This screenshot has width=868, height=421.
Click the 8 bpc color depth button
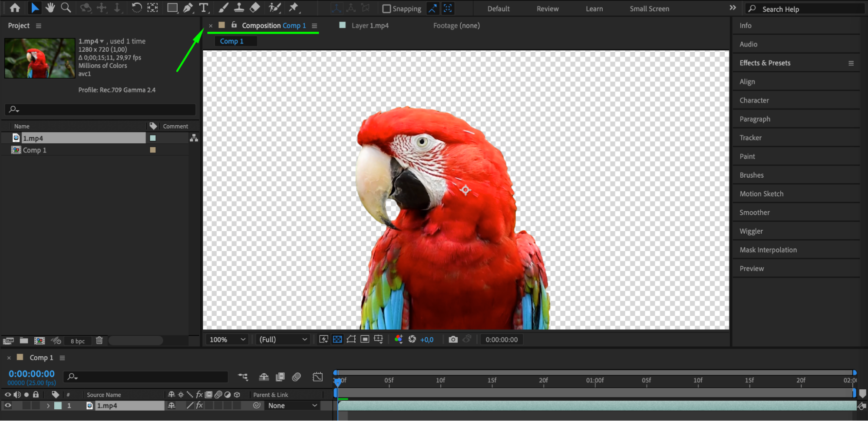(78, 341)
